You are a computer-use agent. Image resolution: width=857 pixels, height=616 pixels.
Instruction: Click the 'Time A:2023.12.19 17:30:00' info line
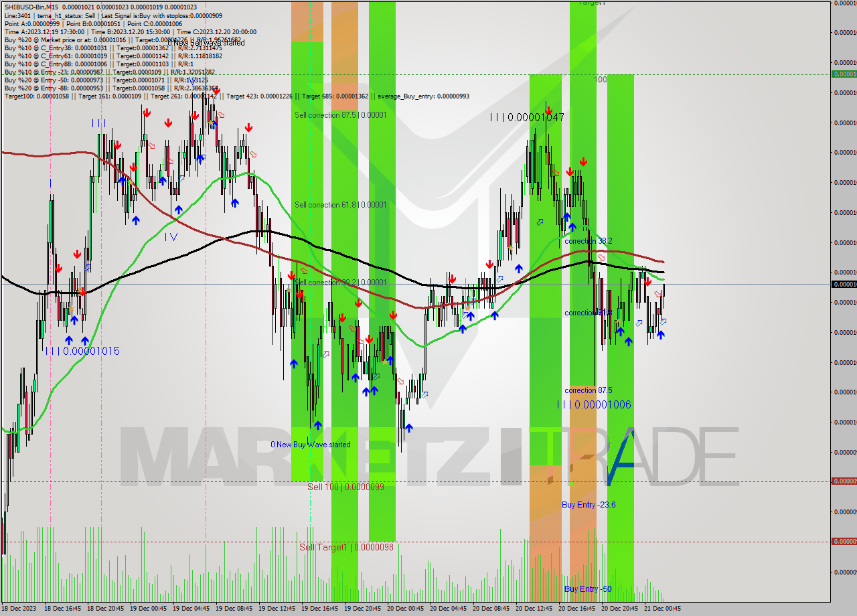(130, 31)
